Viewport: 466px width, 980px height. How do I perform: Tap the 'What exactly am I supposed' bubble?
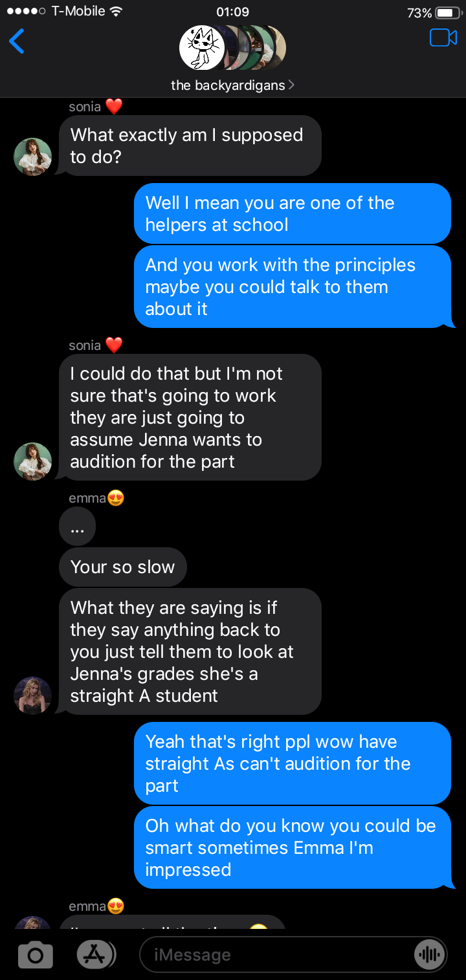coord(190,146)
